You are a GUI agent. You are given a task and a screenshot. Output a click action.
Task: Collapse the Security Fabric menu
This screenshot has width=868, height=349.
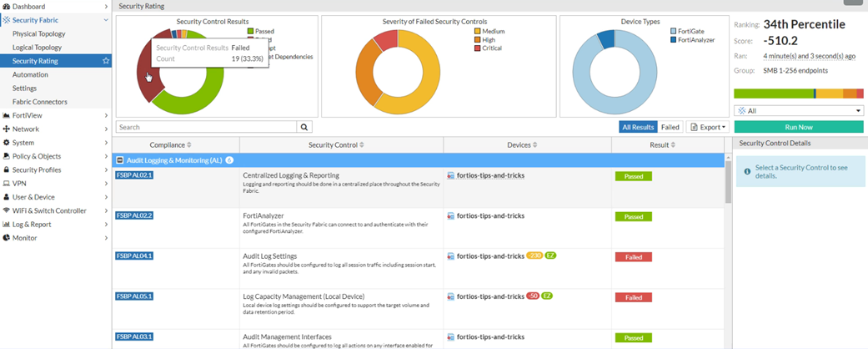point(106,20)
